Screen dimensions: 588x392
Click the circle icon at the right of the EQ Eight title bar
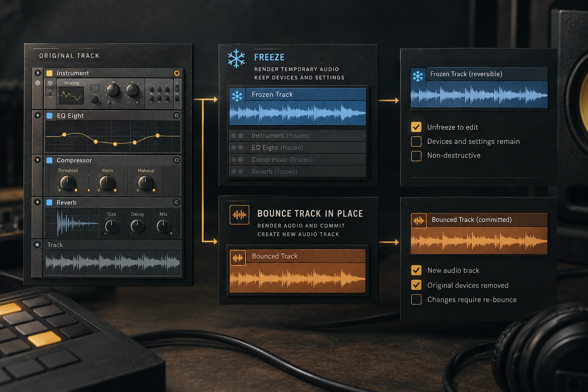point(176,115)
